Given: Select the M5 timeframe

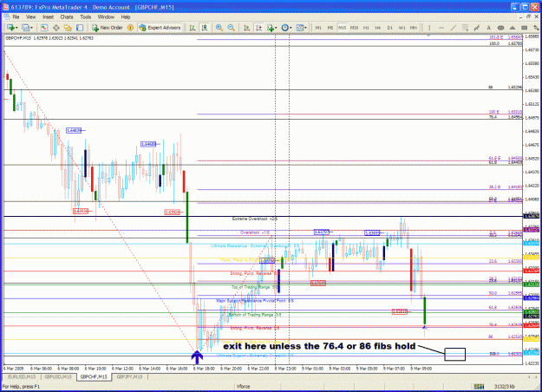Looking at the screenshot, I should tap(330, 28).
